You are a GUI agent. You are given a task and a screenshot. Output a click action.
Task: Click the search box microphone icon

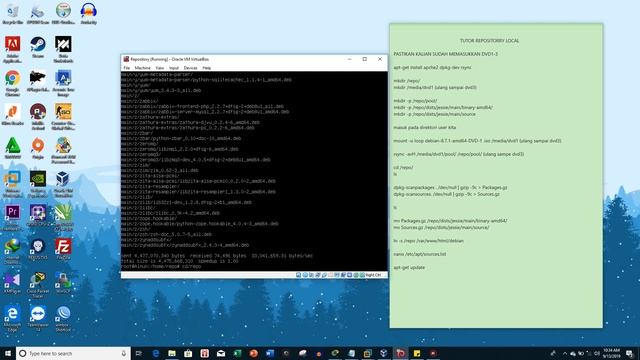(124, 353)
